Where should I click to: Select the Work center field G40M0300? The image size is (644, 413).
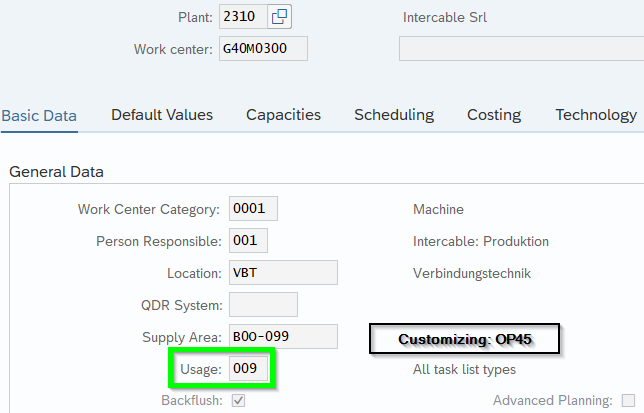(263, 49)
